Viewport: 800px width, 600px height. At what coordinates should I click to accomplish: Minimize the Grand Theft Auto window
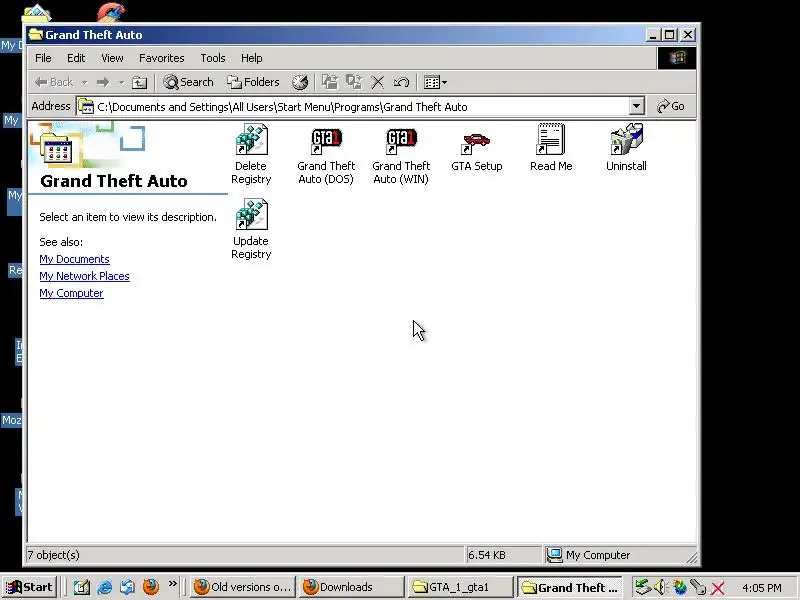click(654, 35)
